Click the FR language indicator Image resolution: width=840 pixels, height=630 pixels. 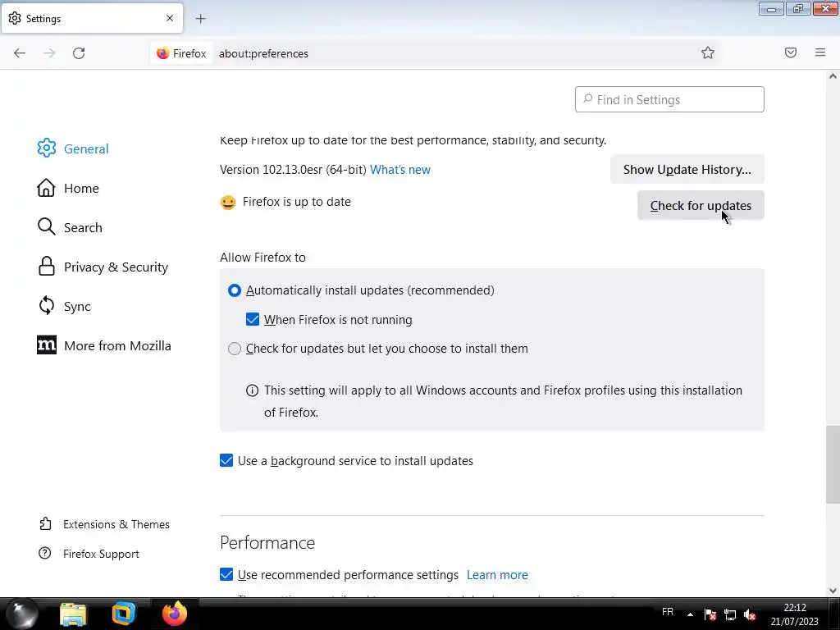point(668,612)
